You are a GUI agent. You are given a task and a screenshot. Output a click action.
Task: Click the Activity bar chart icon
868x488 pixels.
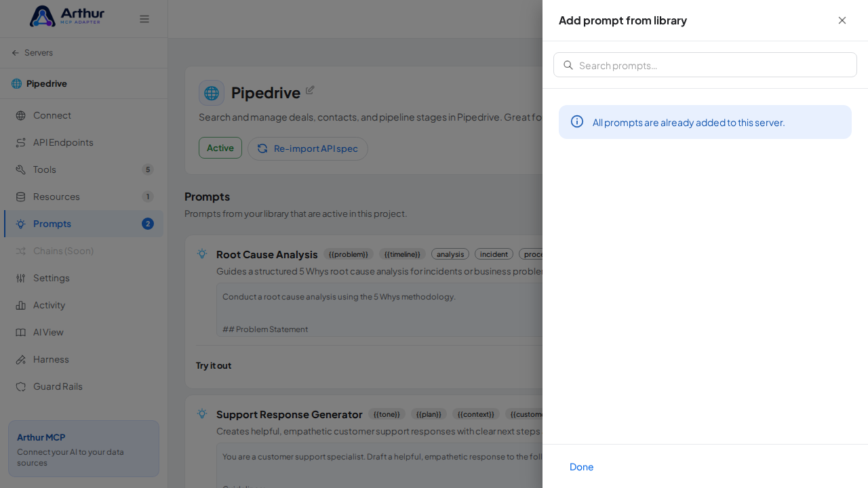tap(21, 305)
